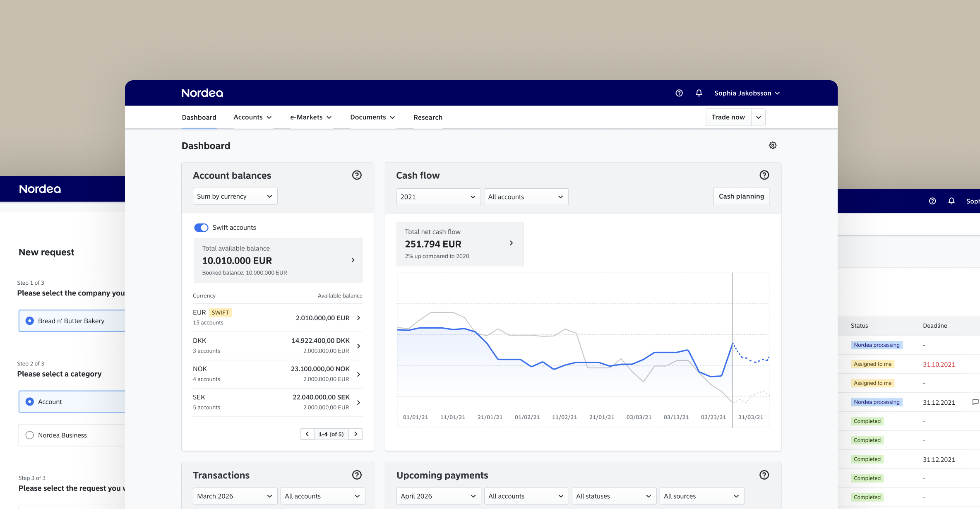Show help for Cash flow card

(x=764, y=175)
